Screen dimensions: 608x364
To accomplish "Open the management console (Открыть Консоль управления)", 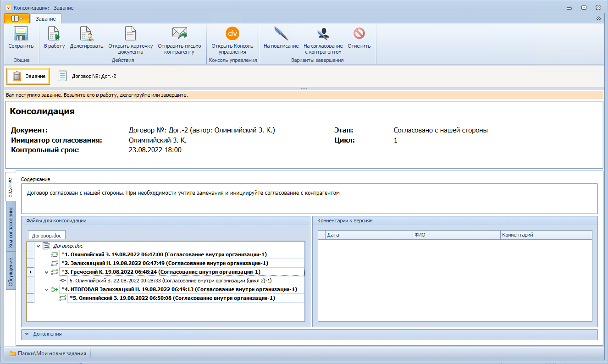I will (232, 35).
